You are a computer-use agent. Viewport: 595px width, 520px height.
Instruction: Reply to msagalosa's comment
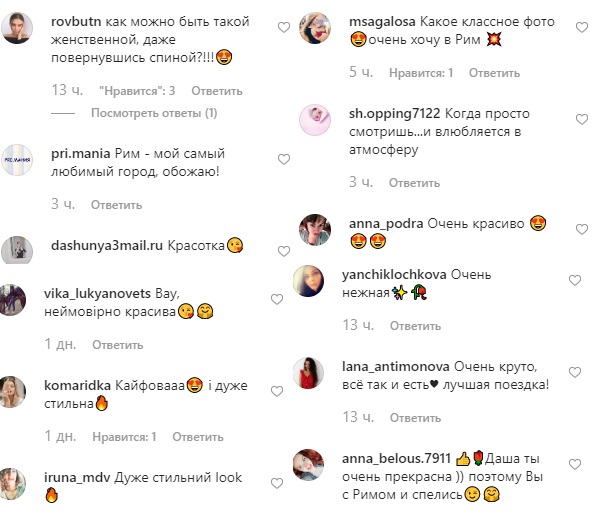(494, 73)
